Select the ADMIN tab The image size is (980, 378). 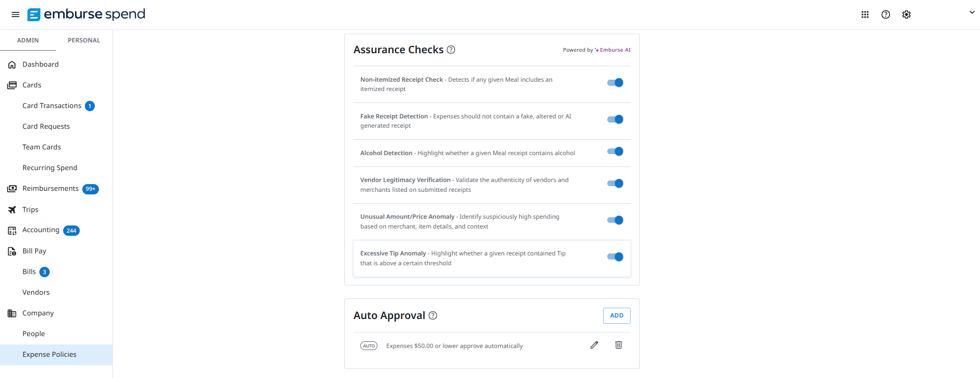(x=28, y=40)
